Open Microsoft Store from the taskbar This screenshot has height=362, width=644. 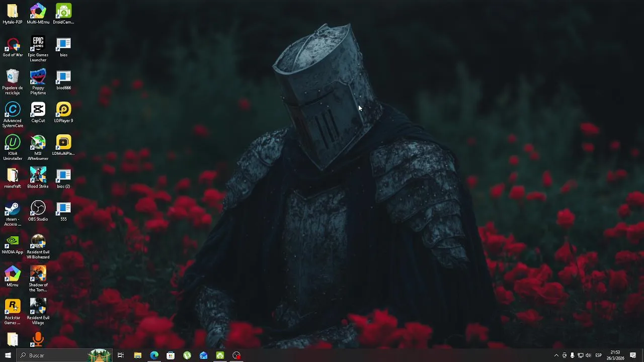[171, 355]
